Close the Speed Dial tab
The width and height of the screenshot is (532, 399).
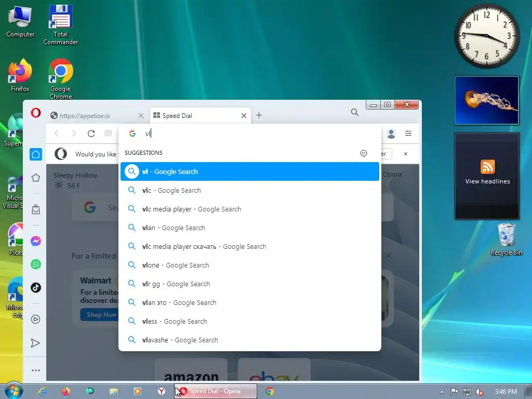244,116
